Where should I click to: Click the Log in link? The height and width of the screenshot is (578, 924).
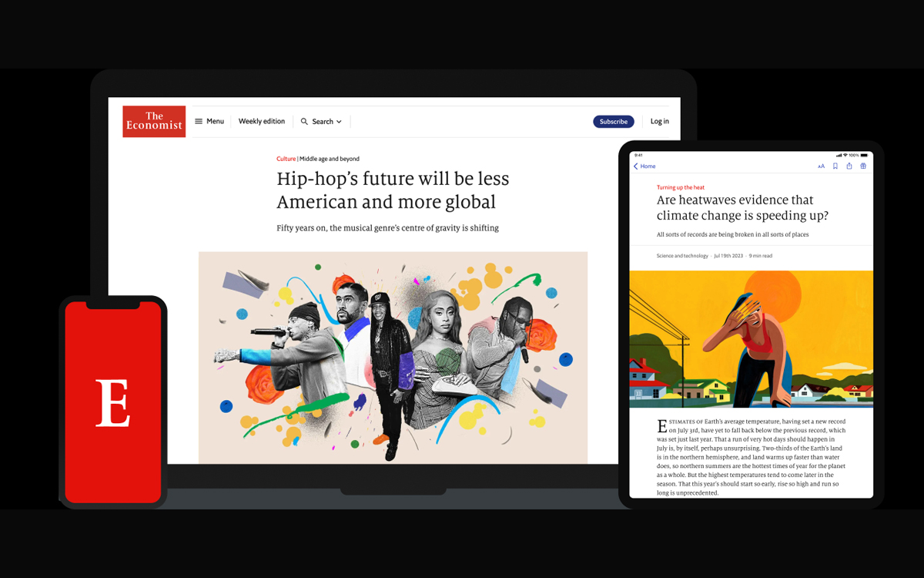pyautogui.click(x=659, y=121)
